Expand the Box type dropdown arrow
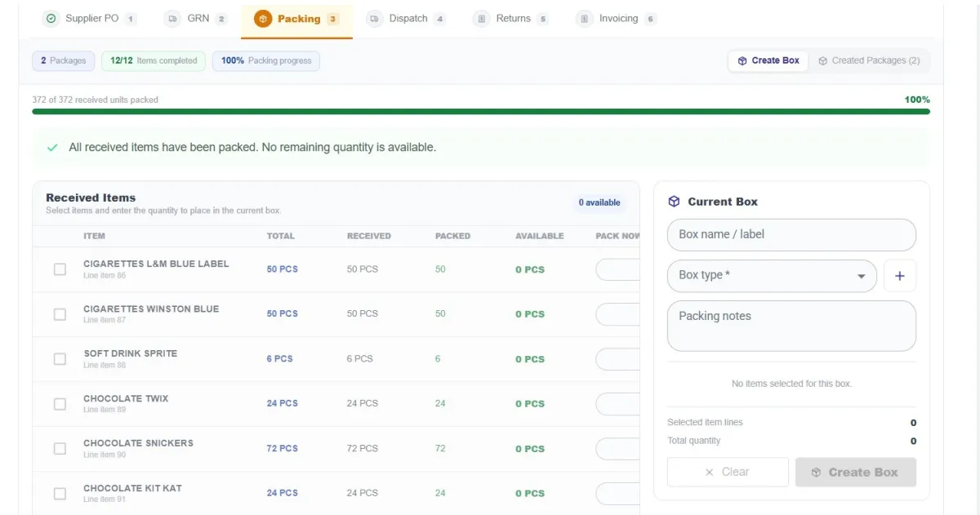Viewport: 980px width, 515px height. pyautogui.click(x=861, y=277)
